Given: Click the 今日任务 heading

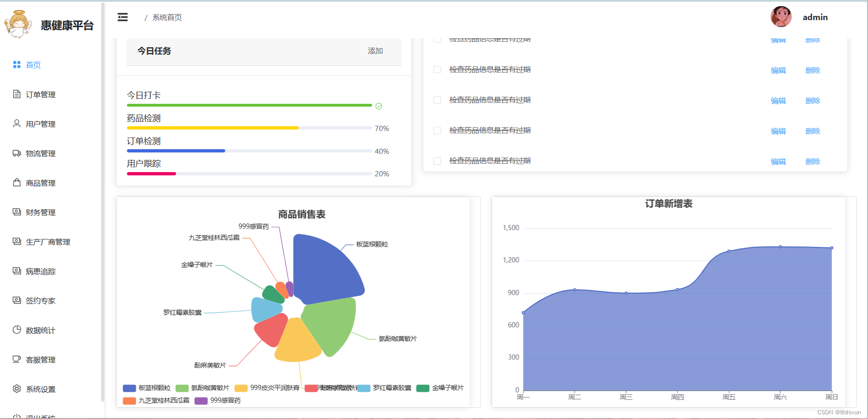Looking at the screenshot, I should 154,51.
